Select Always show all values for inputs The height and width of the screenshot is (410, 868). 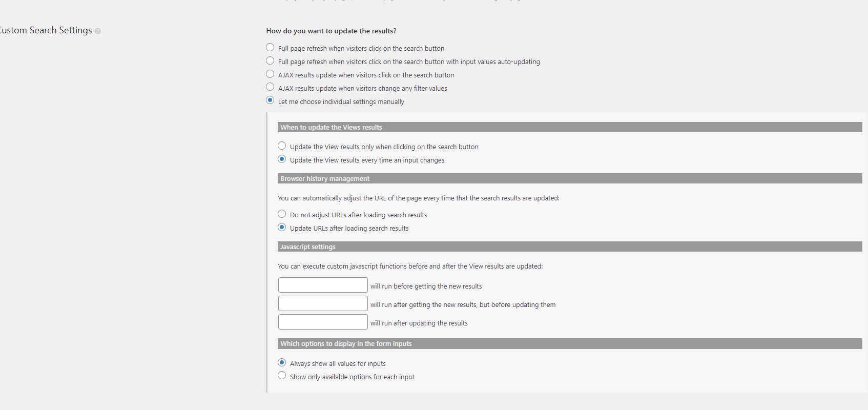click(x=282, y=362)
